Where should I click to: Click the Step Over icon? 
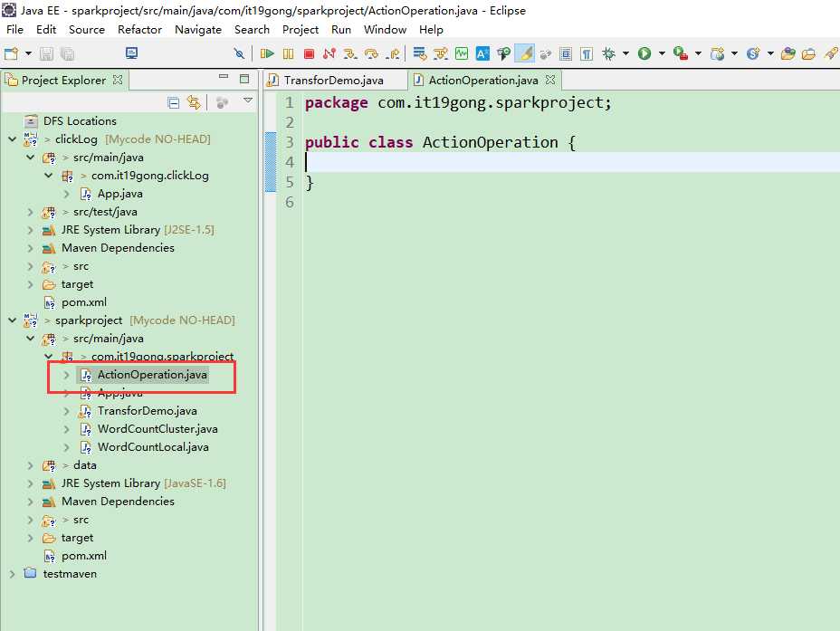pyautogui.click(x=371, y=53)
